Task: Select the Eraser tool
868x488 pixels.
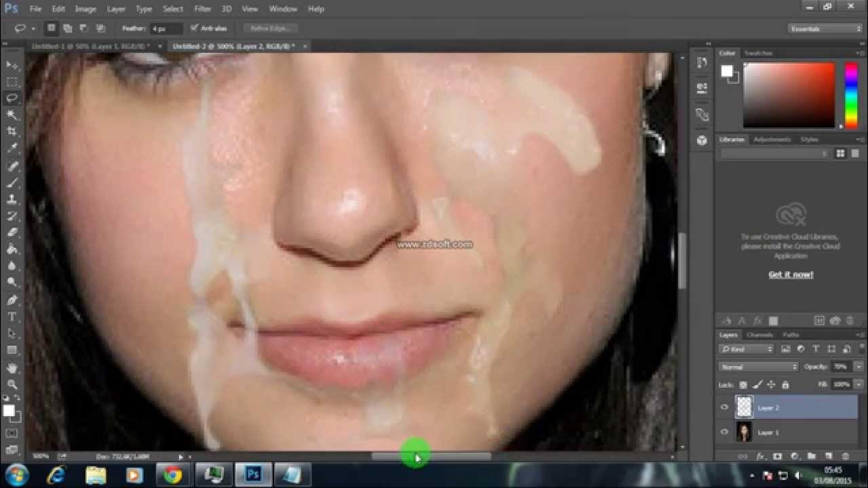Action: pyautogui.click(x=12, y=232)
